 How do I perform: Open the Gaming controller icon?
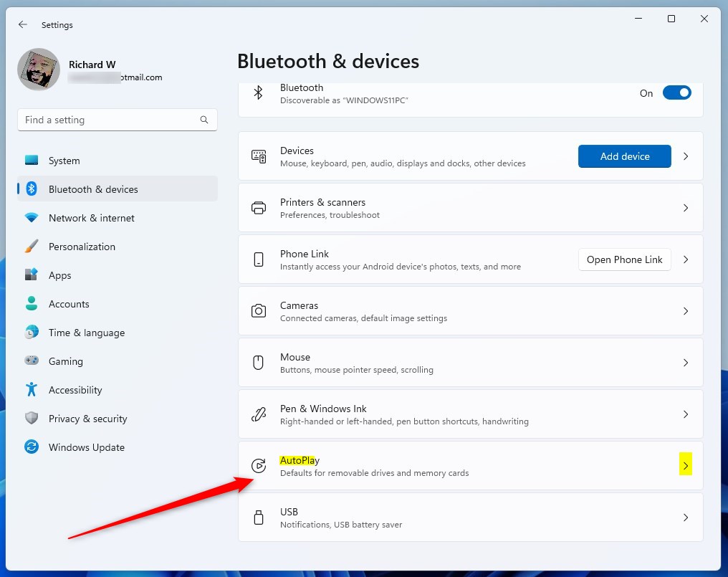(32, 361)
